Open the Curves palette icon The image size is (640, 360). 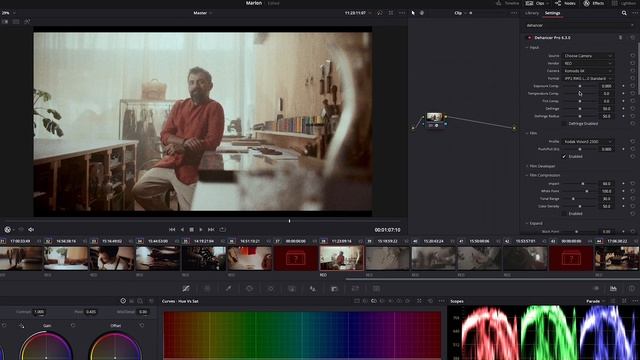point(186,289)
